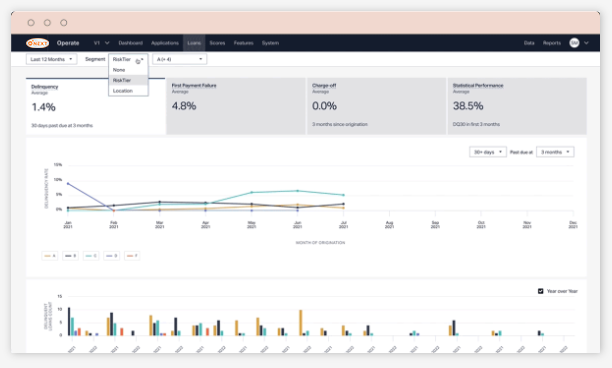
Task: Open the Features tab
Action: [x=244, y=43]
